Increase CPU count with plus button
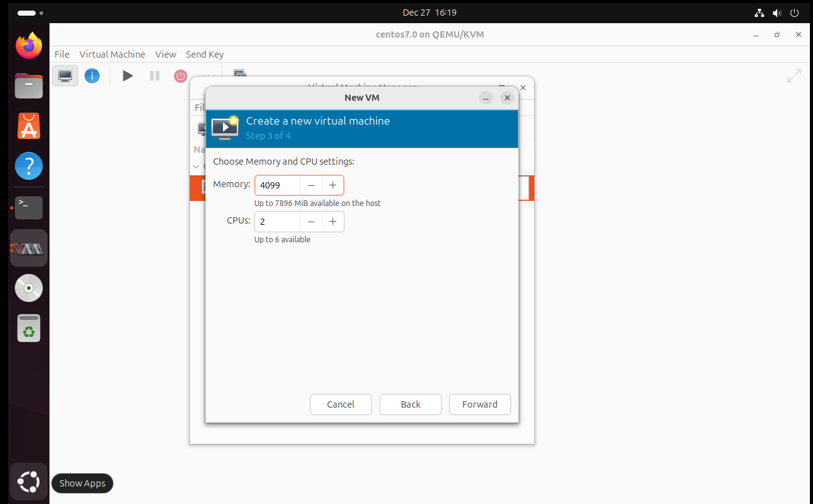This screenshot has height=504, width=813. (x=333, y=222)
